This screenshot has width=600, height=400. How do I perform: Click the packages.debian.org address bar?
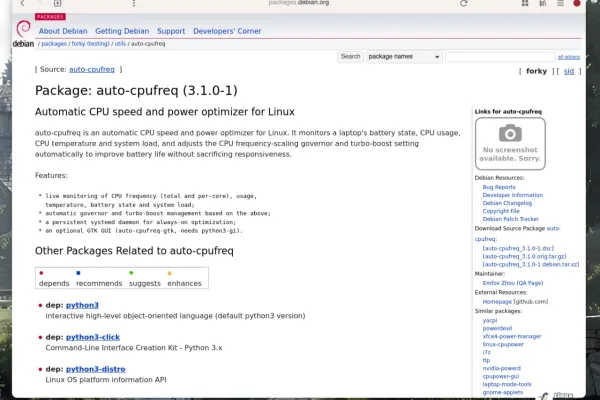(298, 3)
